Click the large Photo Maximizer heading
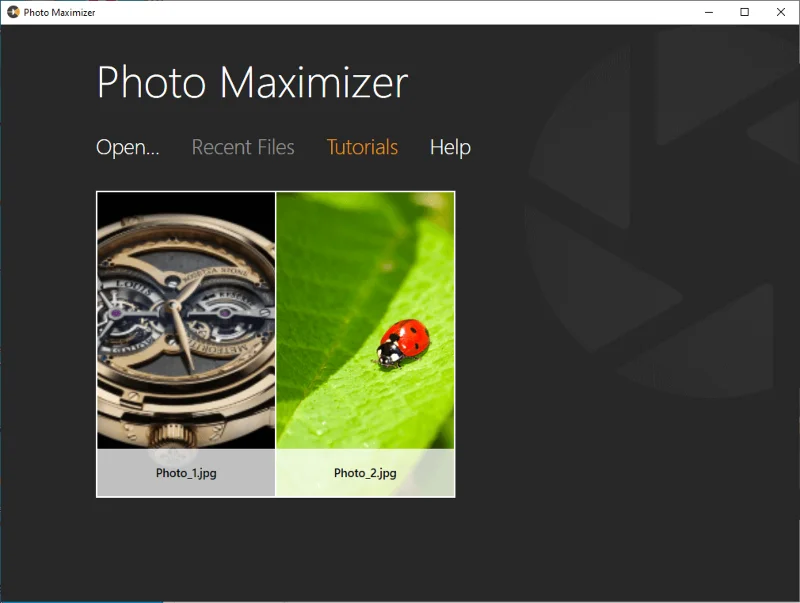 (252, 82)
